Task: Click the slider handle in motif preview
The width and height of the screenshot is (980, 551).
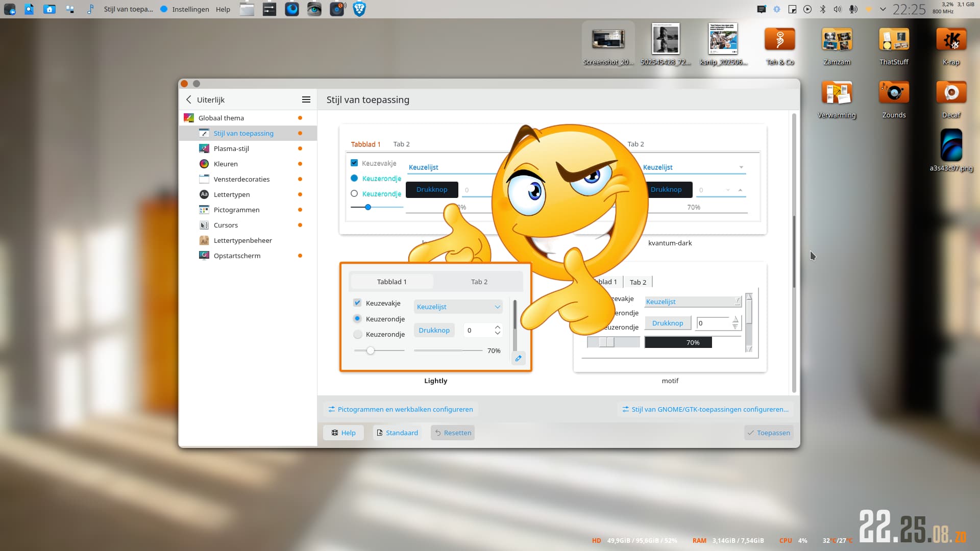Action: (606, 342)
